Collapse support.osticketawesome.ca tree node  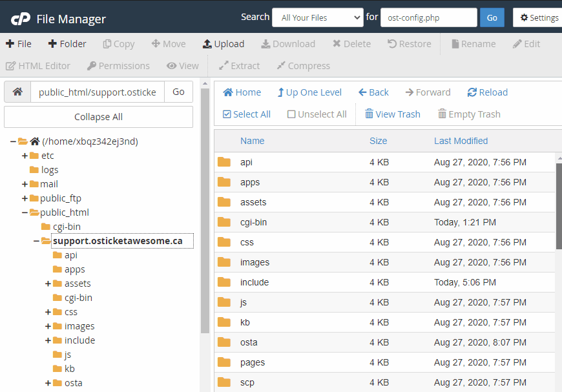(x=36, y=241)
